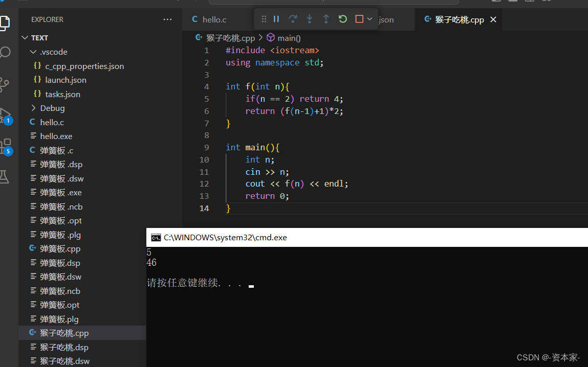The height and width of the screenshot is (367, 588).
Task: Open Run and Debug view
Action: (5, 116)
